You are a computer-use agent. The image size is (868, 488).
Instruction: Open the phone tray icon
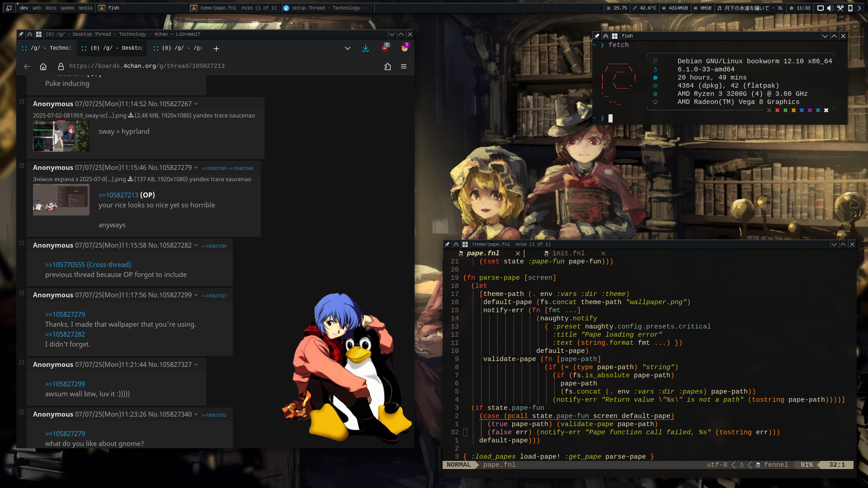point(850,8)
